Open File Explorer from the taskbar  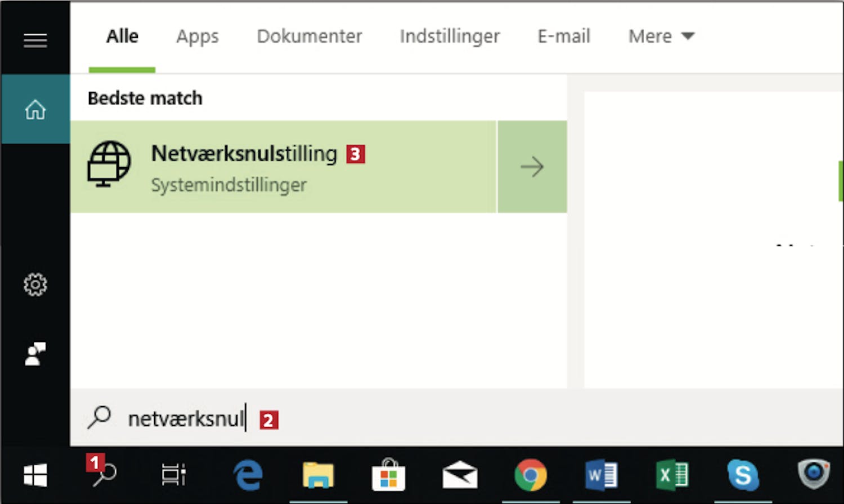[x=318, y=476]
